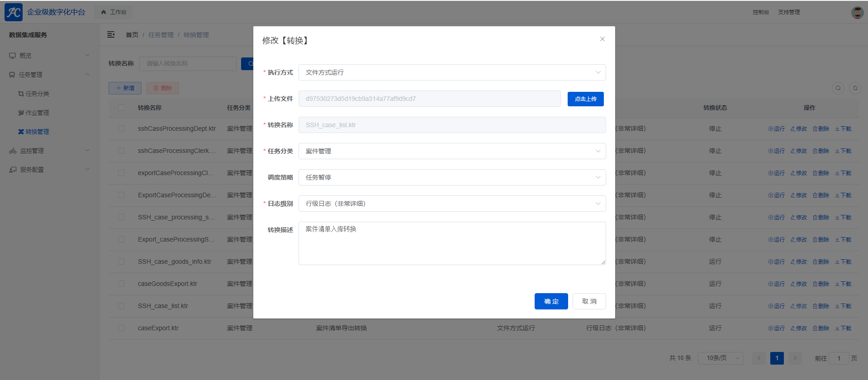This screenshot has height=380, width=868.
Task: Click 运行 for the sshCassProcessingDept.ktr row
Action: pos(777,129)
